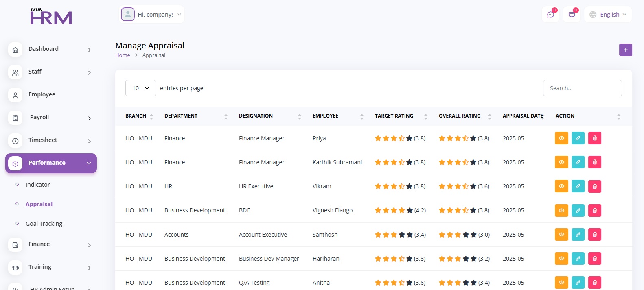
Task: Open the English language dropdown
Action: [x=608, y=15]
